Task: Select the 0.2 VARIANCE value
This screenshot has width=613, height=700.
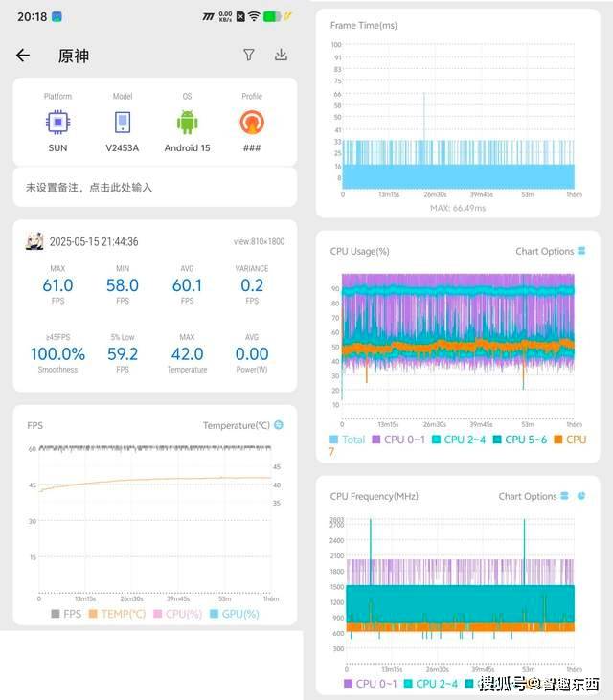Action: [x=252, y=285]
